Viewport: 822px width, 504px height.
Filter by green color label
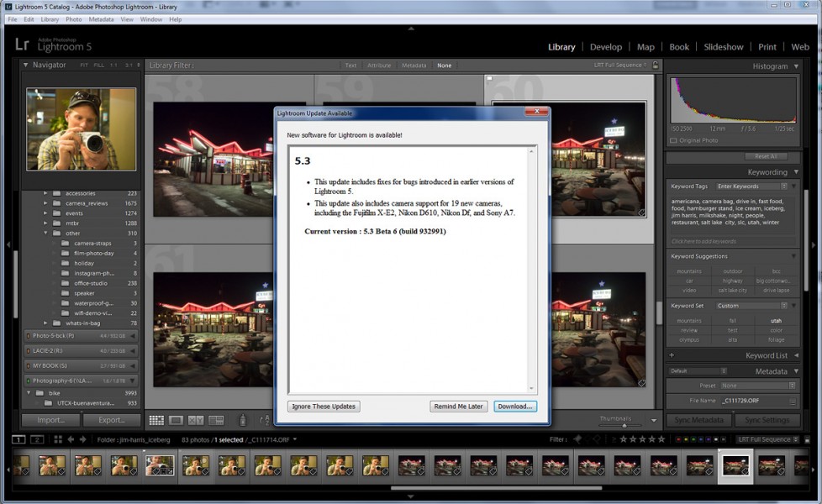tap(693, 439)
